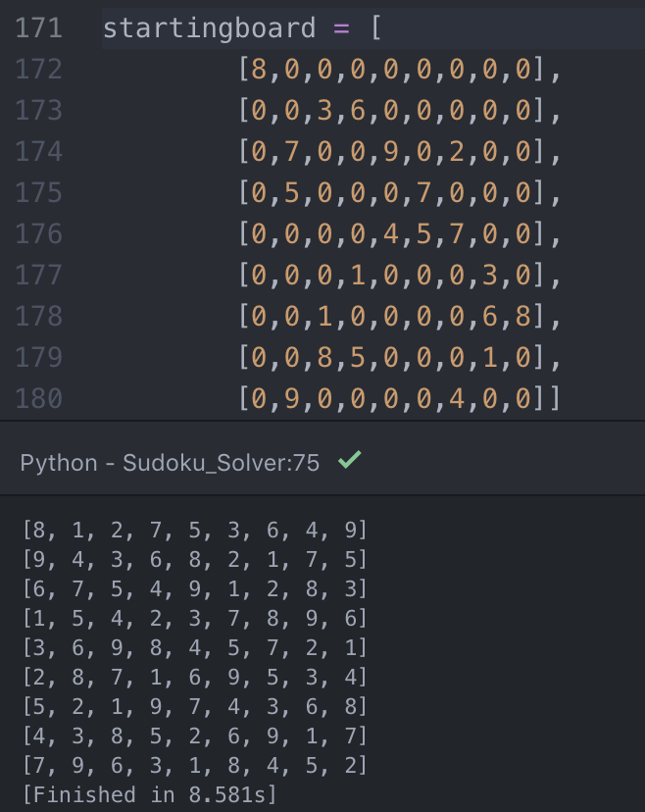This screenshot has height=812, width=645.
Task: Click the 4 in board row 176
Action: 391,233
